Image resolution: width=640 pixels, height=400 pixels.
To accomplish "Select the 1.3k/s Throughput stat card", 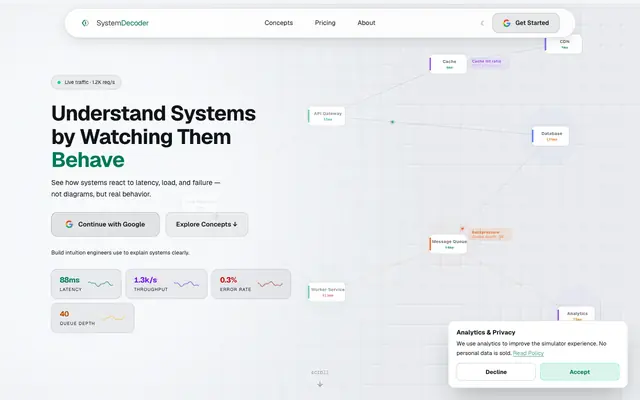I will point(166,284).
